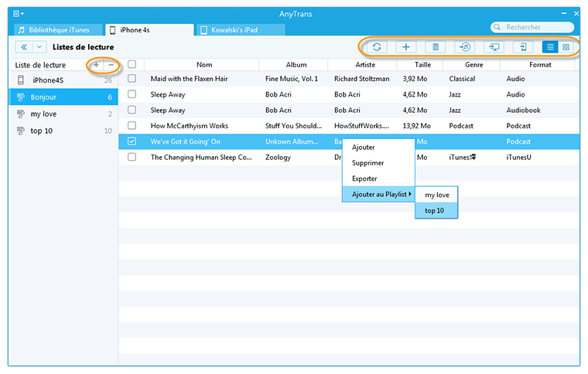Click the iPad icon in Kowalski's iPad tab

pos(203,30)
